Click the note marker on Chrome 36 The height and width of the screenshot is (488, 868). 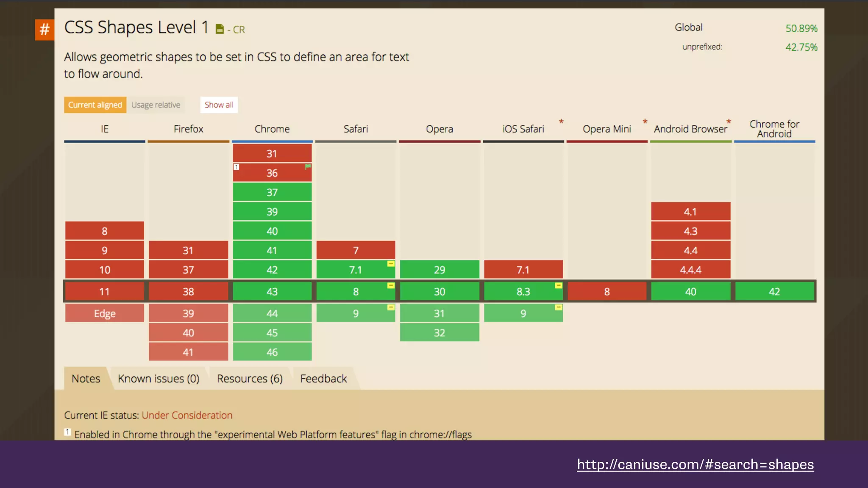pyautogui.click(x=236, y=167)
